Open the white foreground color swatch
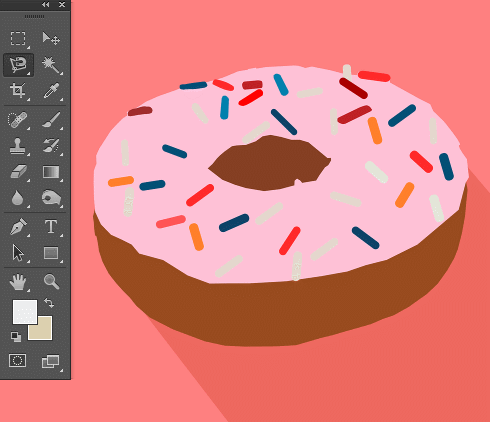The image size is (490, 422). pyautogui.click(x=25, y=312)
